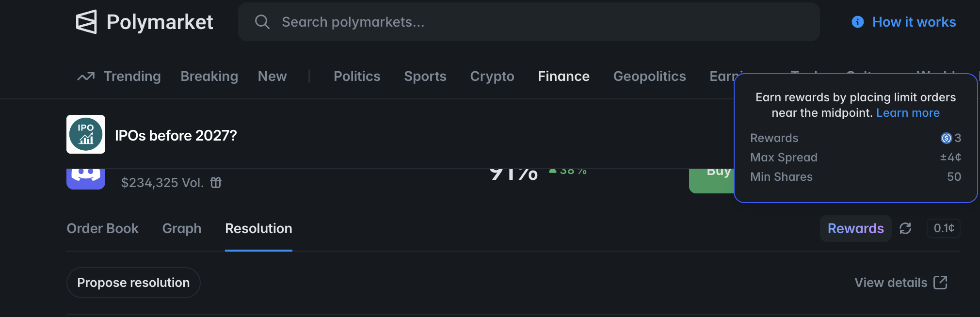This screenshot has width=980, height=317.
Task: Click the View details link
Action: tap(890, 282)
